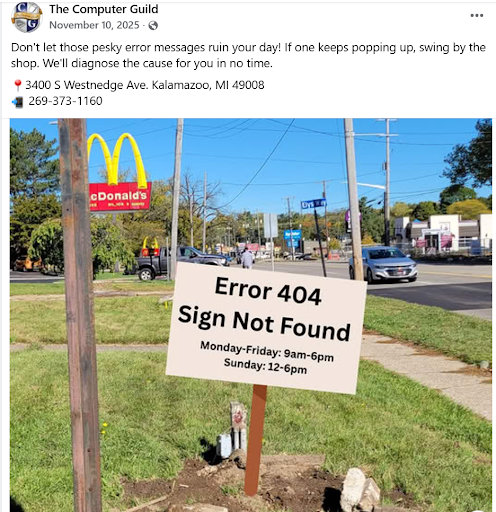Click the dark pickup truck in photo
Image resolution: width=496 pixels, height=512 pixels.
pyautogui.click(x=182, y=262)
